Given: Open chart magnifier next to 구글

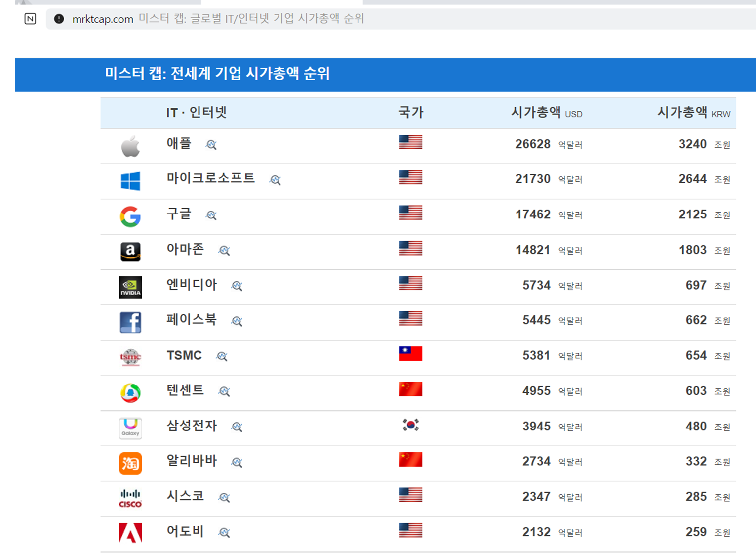Looking at the screenshot, I should point(211,215).
